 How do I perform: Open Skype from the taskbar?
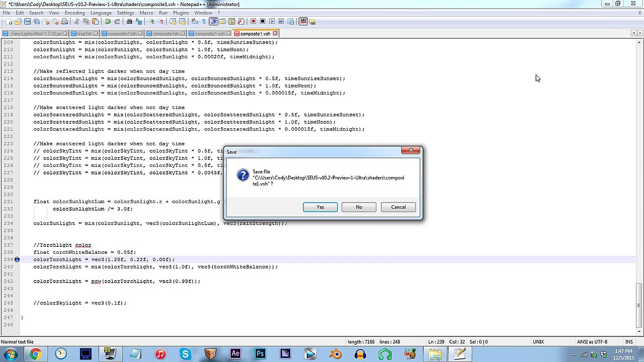pyautogui.click(x=185, y=354)
